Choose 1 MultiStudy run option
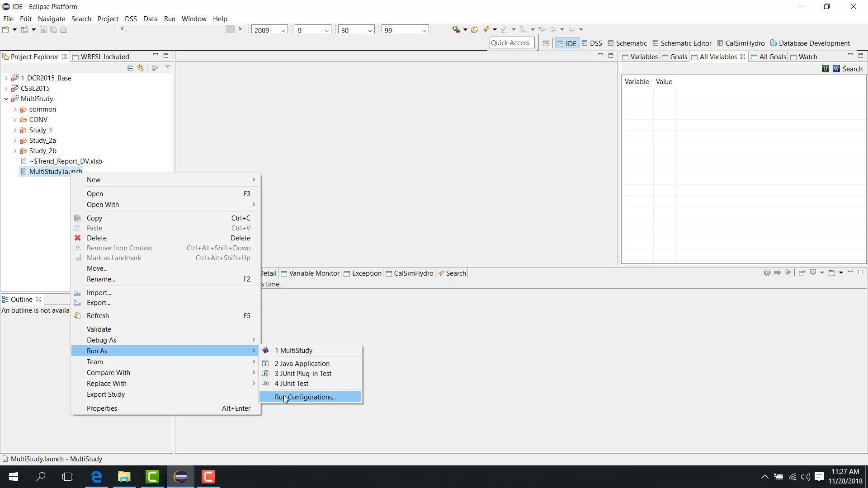The width and height of the screenshot is (868, 488). click(311, 351)
